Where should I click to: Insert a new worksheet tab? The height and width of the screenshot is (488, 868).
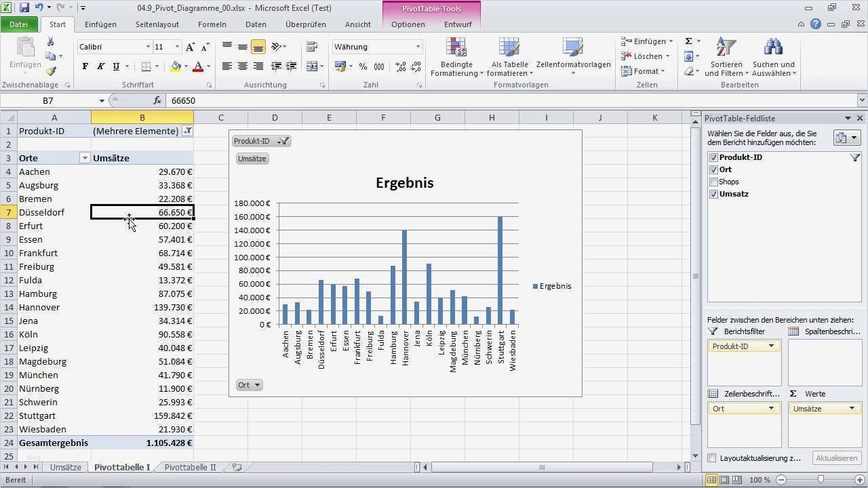237,467
